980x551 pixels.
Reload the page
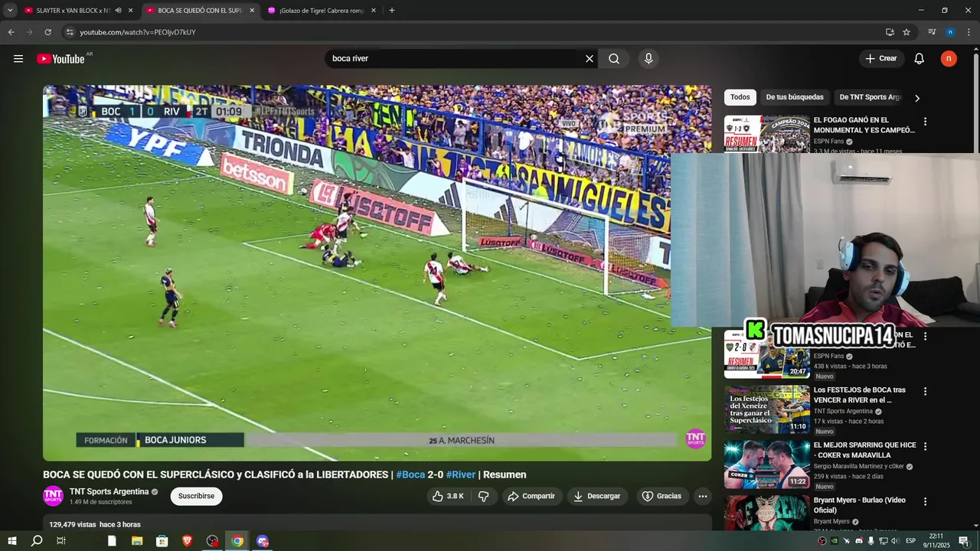click(x=47, y=32)
